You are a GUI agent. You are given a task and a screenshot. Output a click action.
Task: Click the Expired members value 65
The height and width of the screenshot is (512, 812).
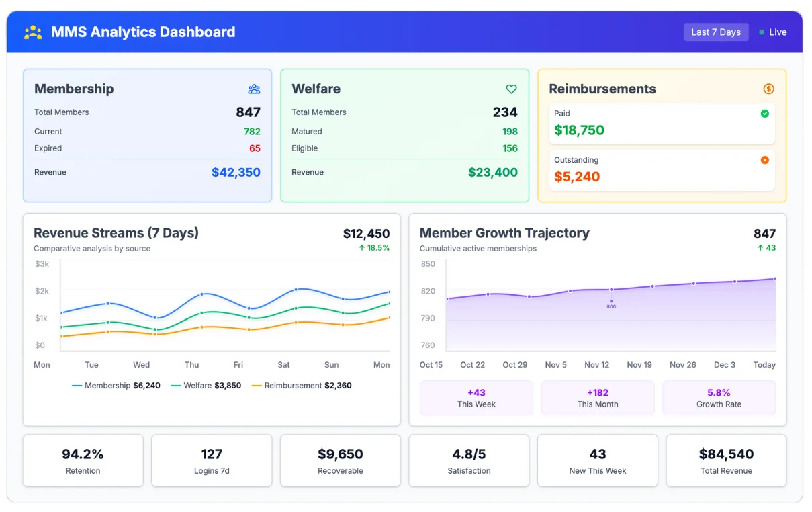tap(255, 148)
